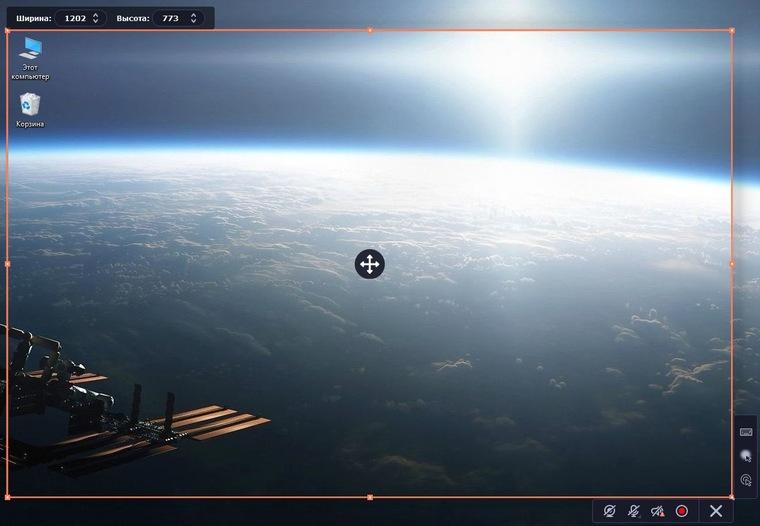This screenshot has height=526, width=760.
Task: Decrease Высота height with down arrow
Action: pyautogui.click(x=193, y=21)
